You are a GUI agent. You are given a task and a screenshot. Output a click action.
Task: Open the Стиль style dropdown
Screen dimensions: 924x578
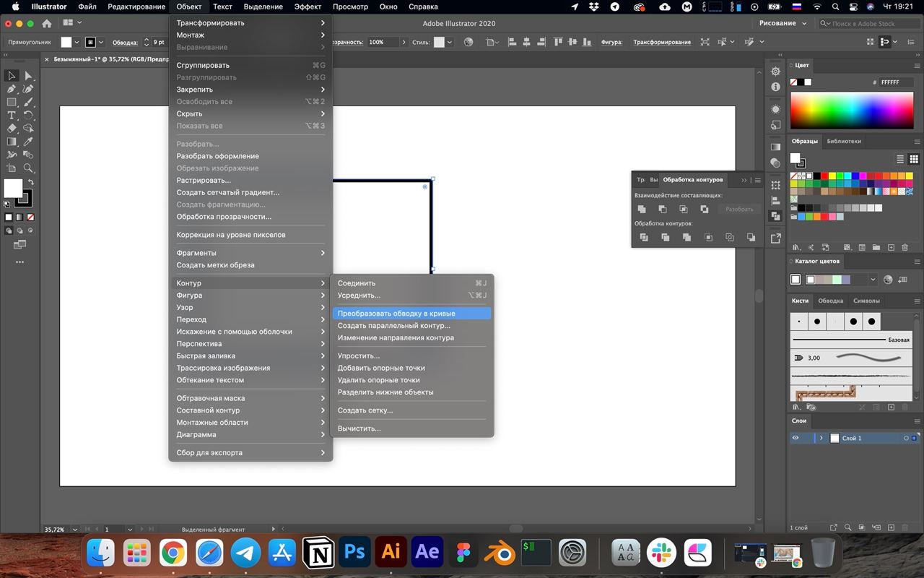tap(450, 43)
